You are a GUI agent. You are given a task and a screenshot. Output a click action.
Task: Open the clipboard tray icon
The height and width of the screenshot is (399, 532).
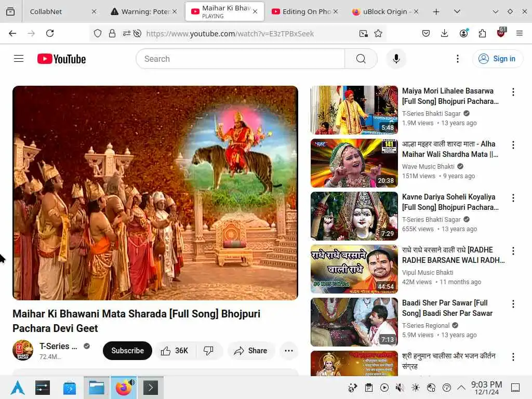369,388
